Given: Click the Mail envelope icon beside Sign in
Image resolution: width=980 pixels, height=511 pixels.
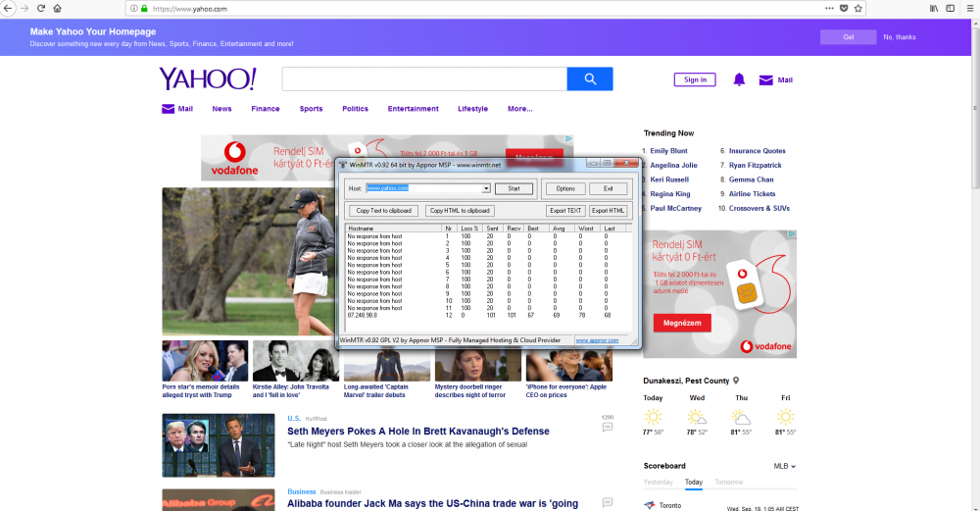Looking at the screenshot, I should click(x=766, y=79).
